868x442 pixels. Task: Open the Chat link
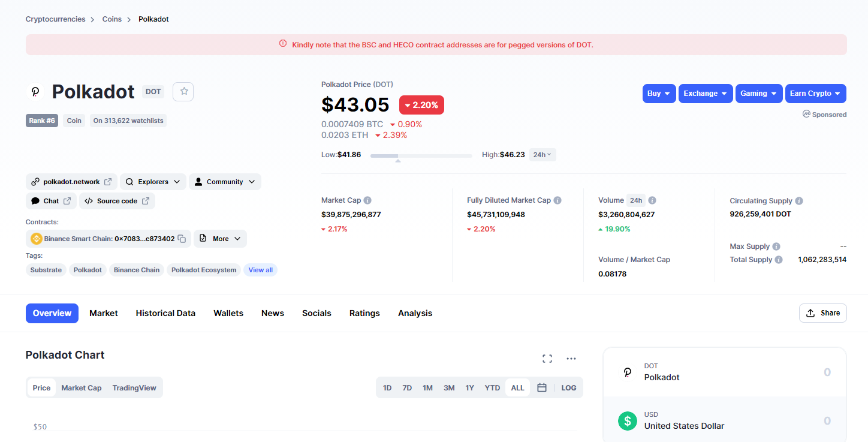[51, 201]
